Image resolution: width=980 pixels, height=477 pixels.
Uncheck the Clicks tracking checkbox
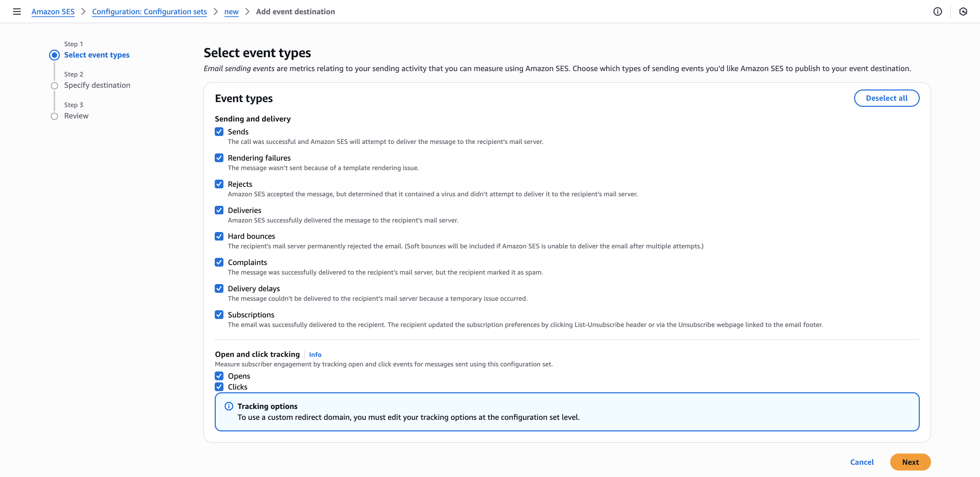[219, 387]
